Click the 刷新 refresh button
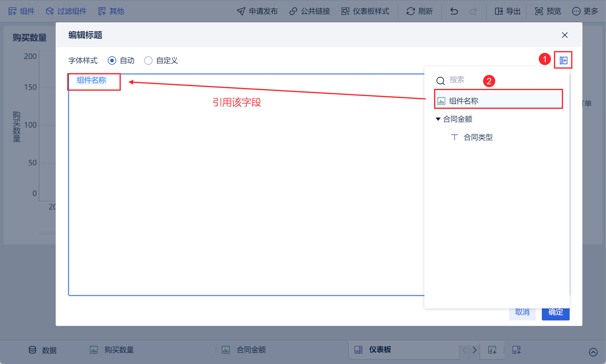606x364 pixels. coord(420,11)
